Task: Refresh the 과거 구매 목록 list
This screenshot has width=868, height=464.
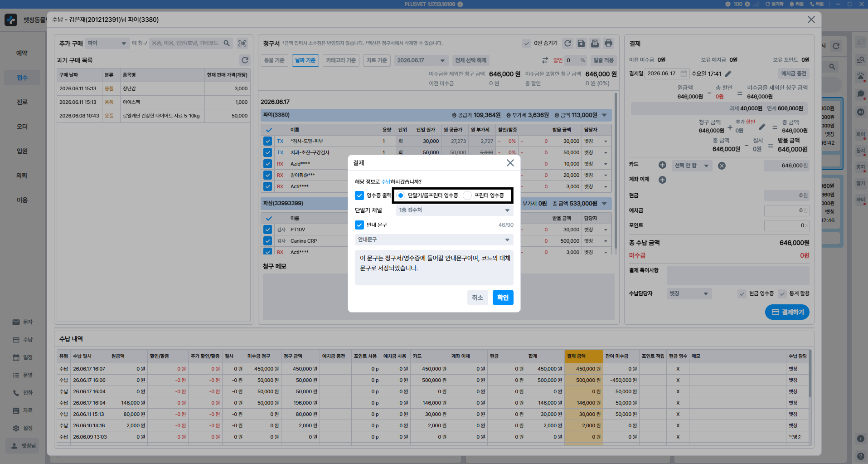Action: click(245, 60)
